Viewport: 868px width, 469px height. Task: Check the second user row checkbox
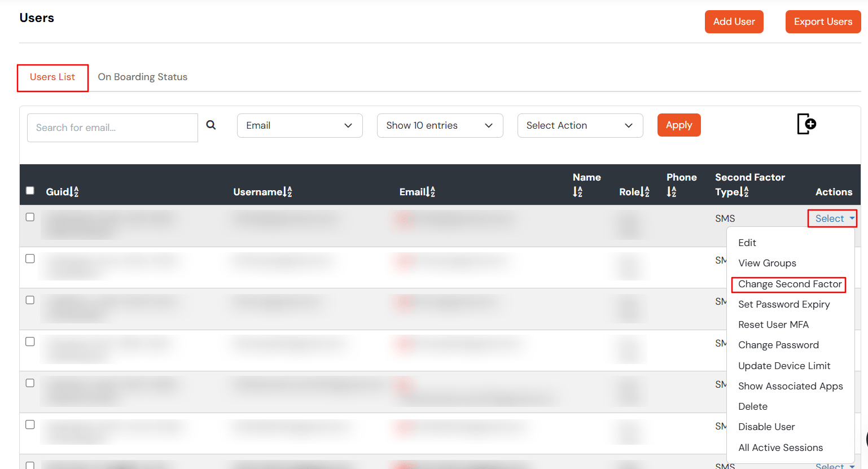click(x=30, y=259)
